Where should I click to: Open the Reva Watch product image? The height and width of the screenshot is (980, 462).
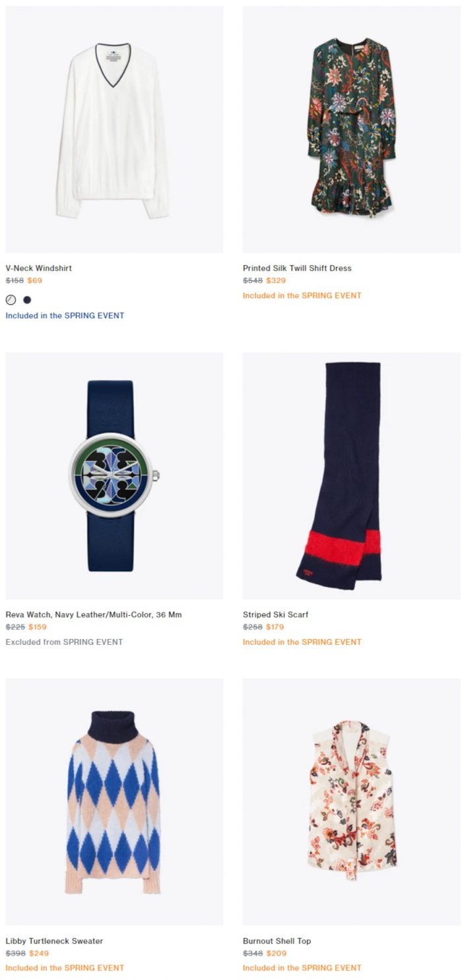[114, 475]
